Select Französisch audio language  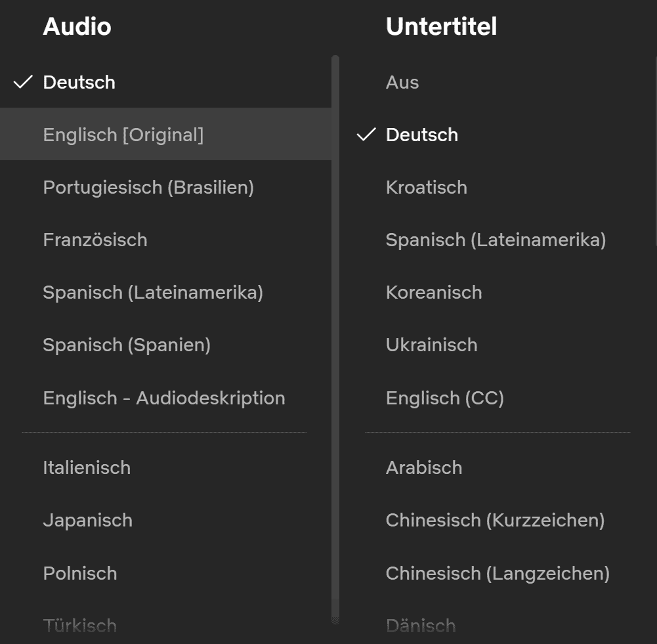(95, 240)
